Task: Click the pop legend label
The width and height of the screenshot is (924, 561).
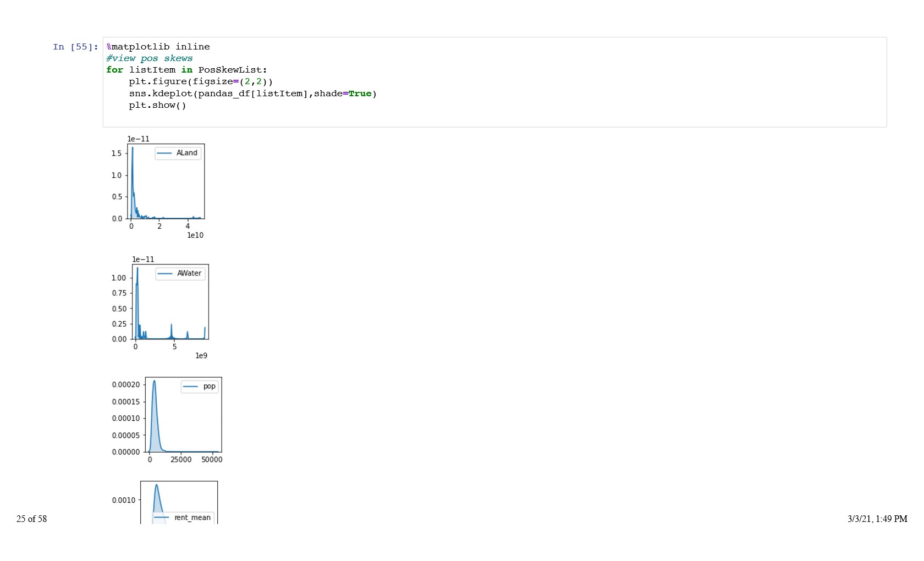Action: tap(209, 387)
